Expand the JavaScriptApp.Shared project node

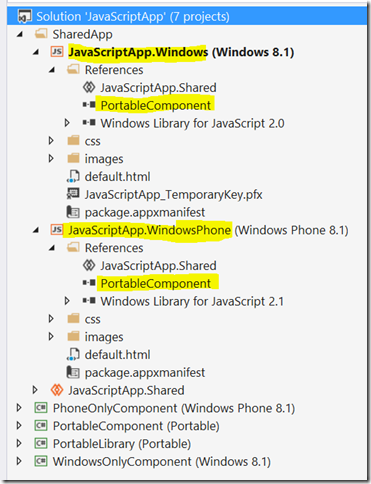[35, 390]
